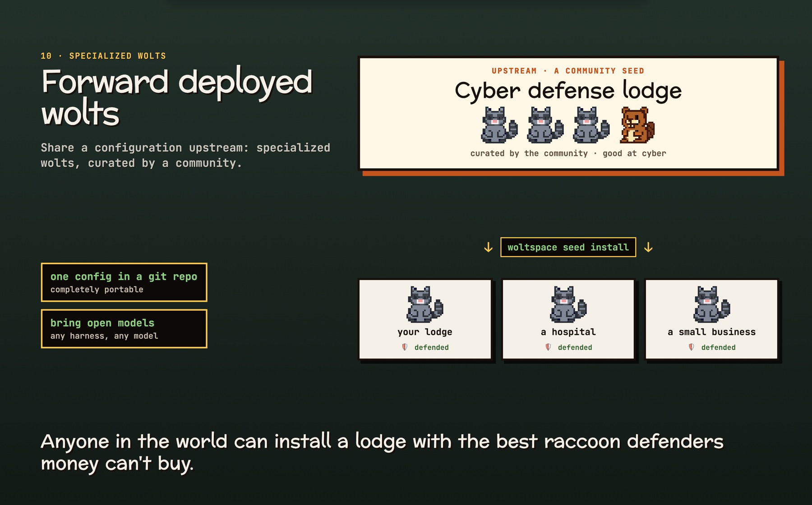Click 'curated by the community · good at cyber'
The image size is (812, 505).
point(568,153)
